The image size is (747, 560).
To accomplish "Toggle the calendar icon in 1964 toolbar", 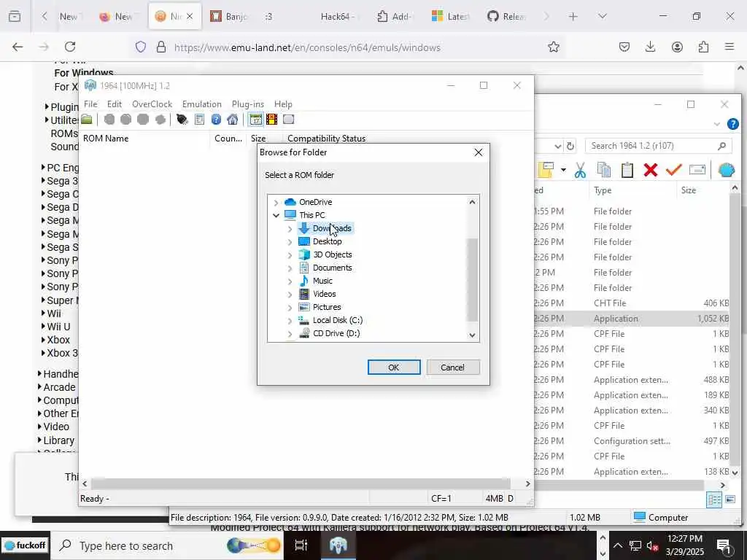I will point(256,120).
